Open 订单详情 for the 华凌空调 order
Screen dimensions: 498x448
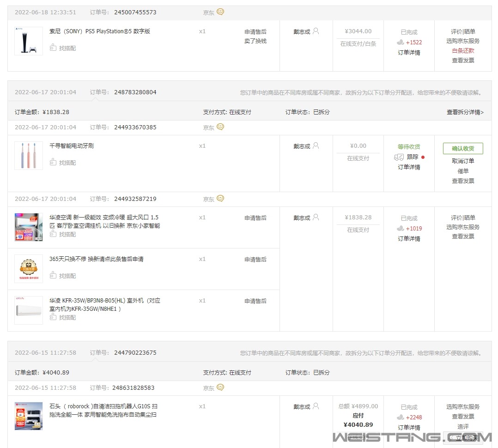[x=409, y=239]
